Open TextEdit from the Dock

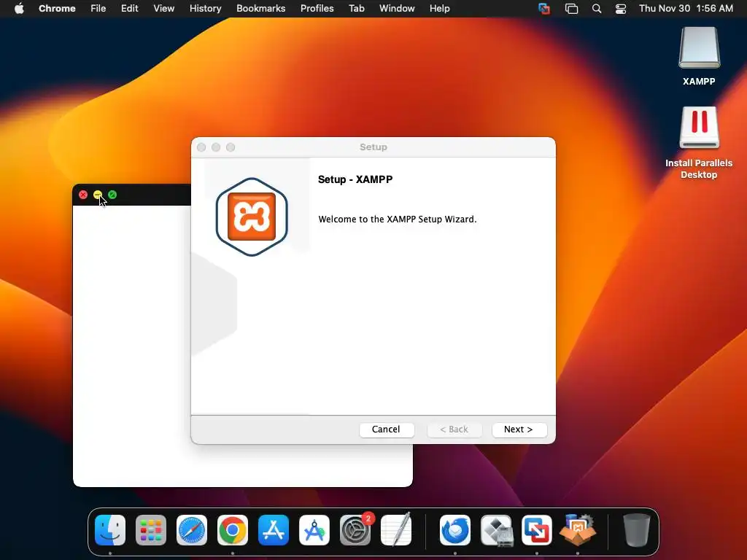pyautogui.click(x=396, y=529)
